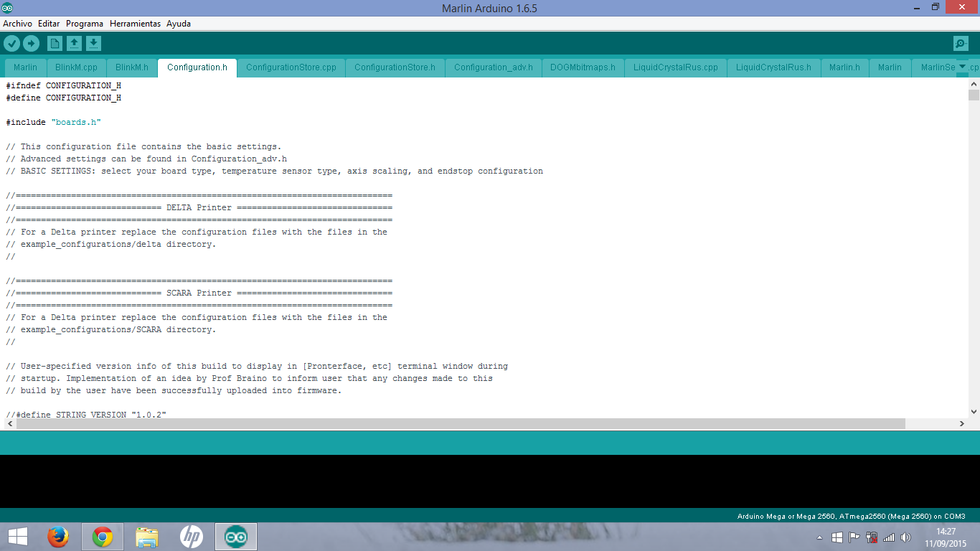Open the volume speaker tray icon
This screenshot has width=980, height=551.
pyautogui.click(x=906, y=537)
